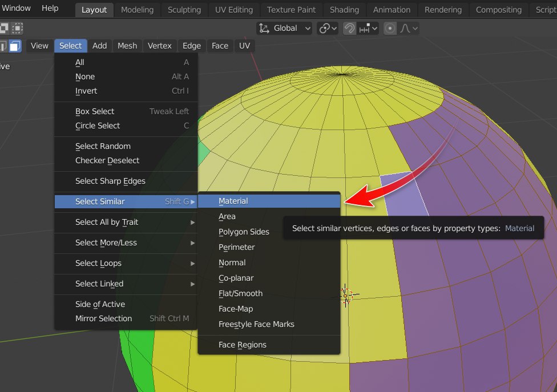This screenshot has height=392, width=557.
Task: Expand the Select More/Less submenu
Action: click(126, 243)
